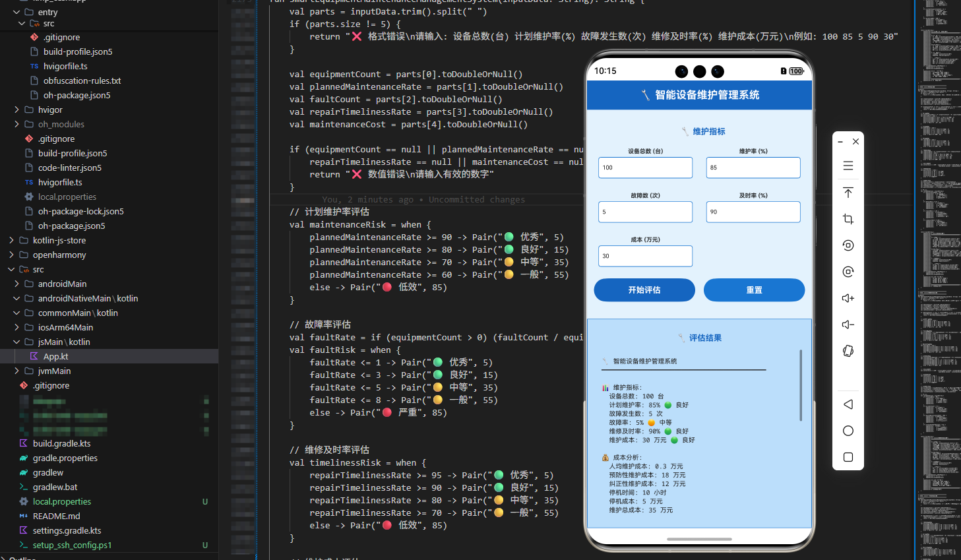Expand the oh_modules folder
Viewport: 961px width, 560px height.
pyautogui.click(x=16, y=124)
